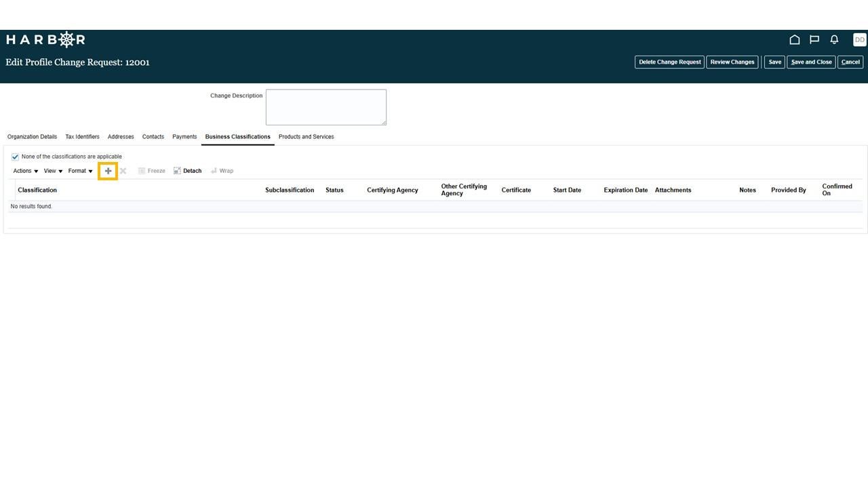Image resolution: width=868 pixels, height=488 pixels.
Task: Click the Delete Change Request button
Action: [669, 62]
